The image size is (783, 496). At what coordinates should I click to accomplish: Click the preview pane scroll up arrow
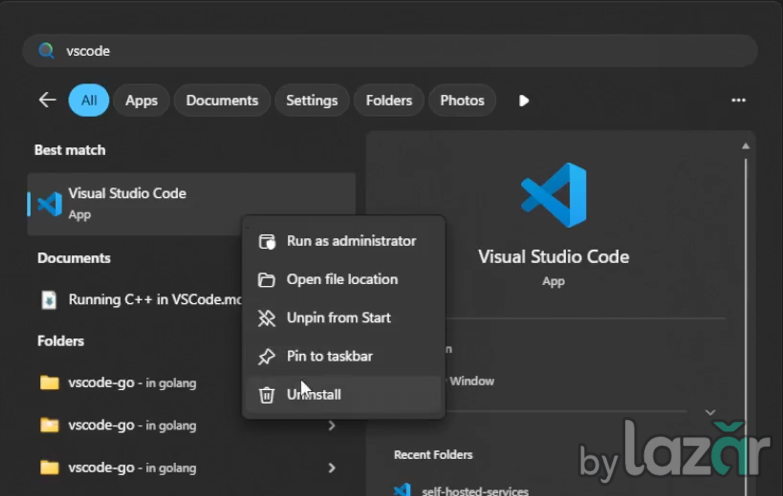click(746, 146)
